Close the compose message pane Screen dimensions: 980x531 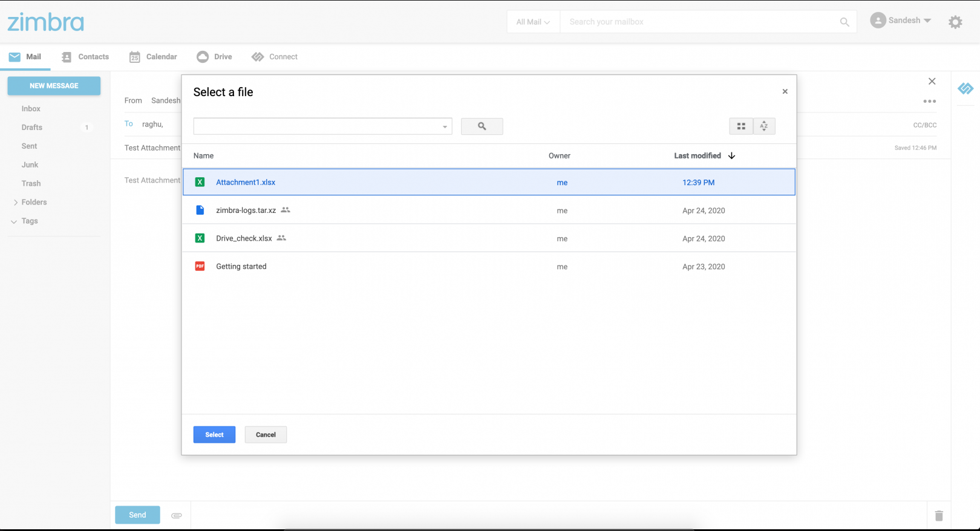click(932, 81)
